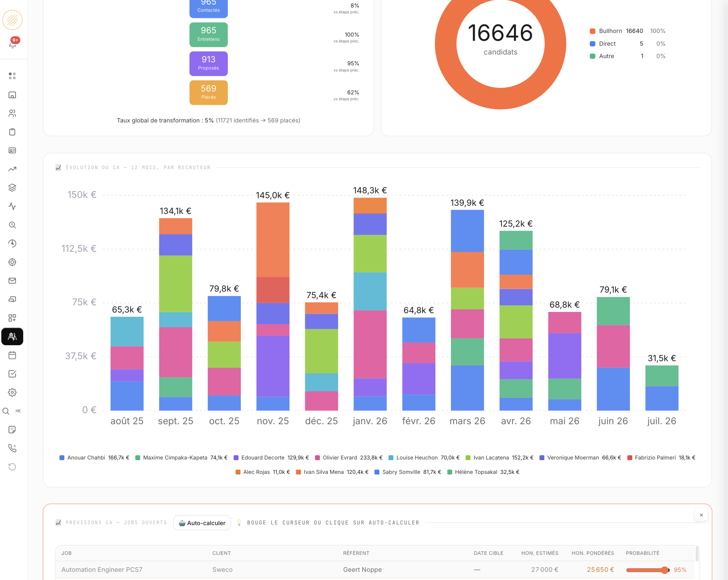Open the checked square tasks icon
Viewport: 728px width, 580px height.
pos(12,374)
